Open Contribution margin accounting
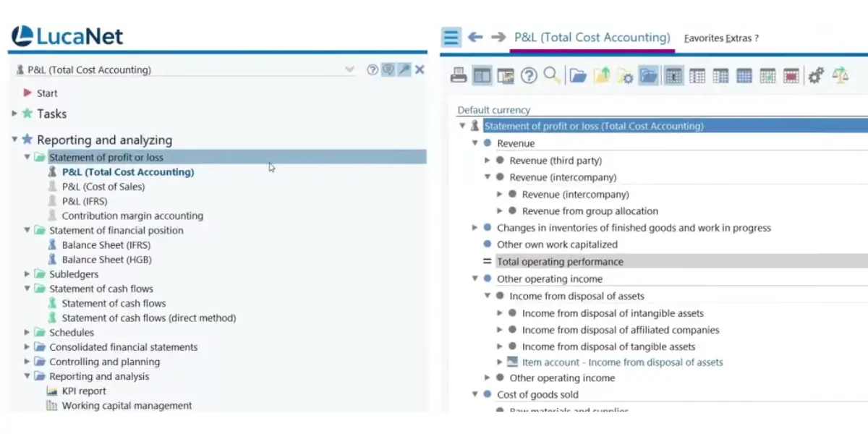 132,216
